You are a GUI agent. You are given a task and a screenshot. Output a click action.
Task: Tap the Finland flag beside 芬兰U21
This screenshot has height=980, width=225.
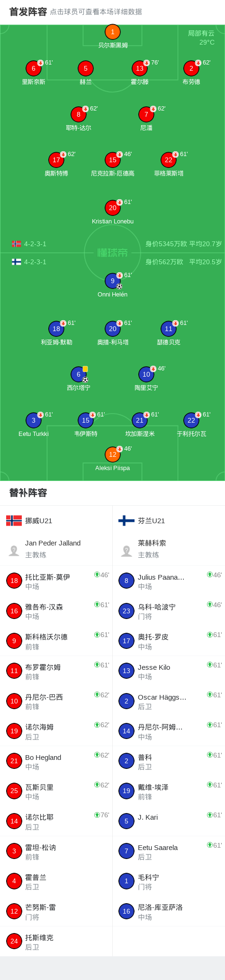pos(126,520)
